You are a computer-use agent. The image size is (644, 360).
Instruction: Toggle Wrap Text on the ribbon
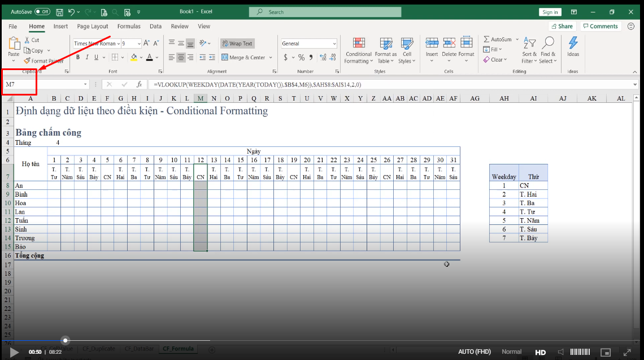pyautogui.click(x=237, y=44)
